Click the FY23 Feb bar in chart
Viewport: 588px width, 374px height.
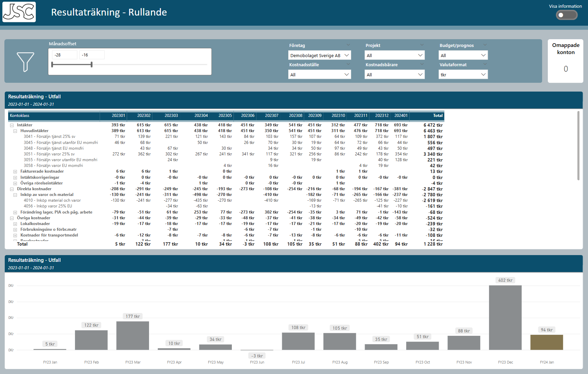pos(91,340)
